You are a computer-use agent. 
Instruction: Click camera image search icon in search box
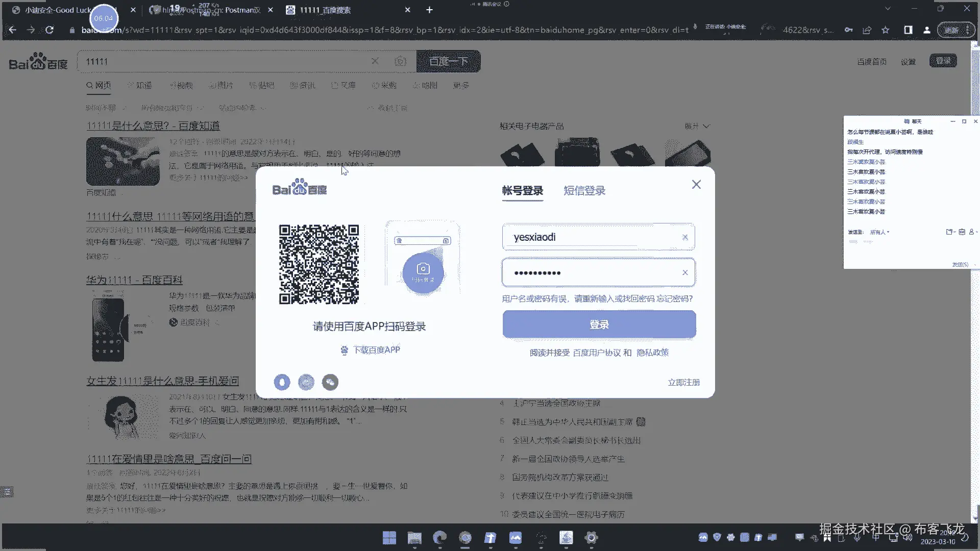pyautogui.click(x=400, y=62)
